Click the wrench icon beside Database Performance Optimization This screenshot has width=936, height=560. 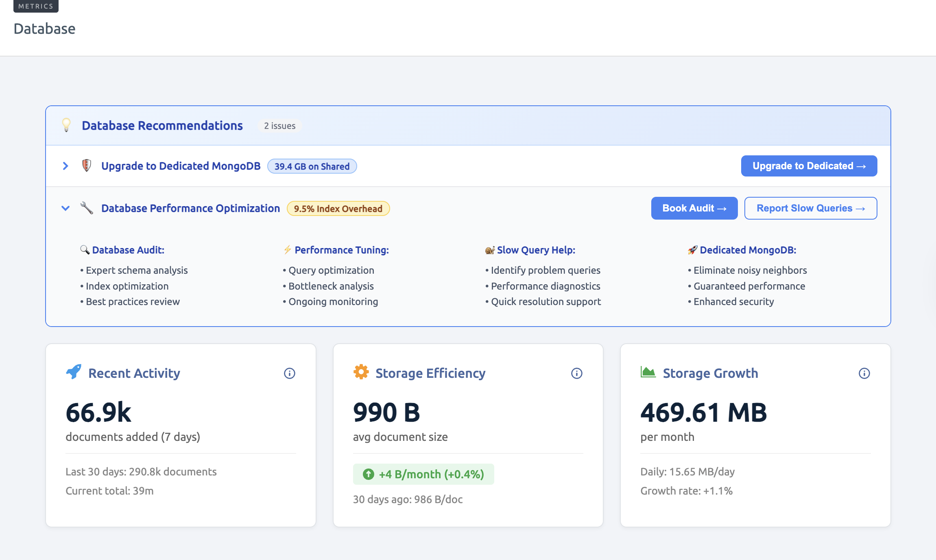click(x=87, y=208)
